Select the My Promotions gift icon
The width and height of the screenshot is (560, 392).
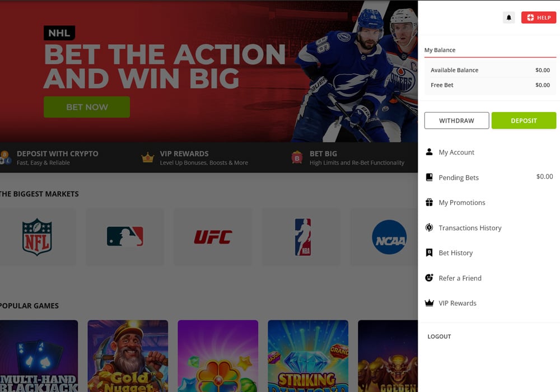[x=430, y=203]
